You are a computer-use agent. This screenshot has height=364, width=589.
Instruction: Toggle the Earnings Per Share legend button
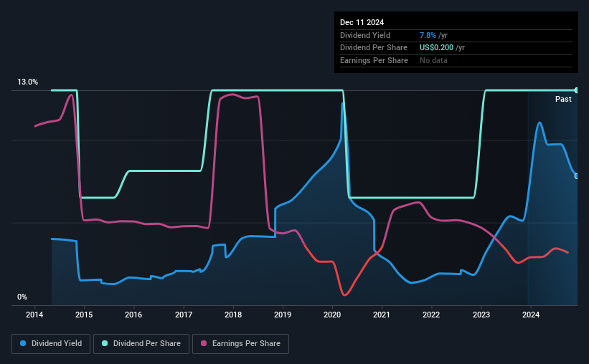(241, 344)
